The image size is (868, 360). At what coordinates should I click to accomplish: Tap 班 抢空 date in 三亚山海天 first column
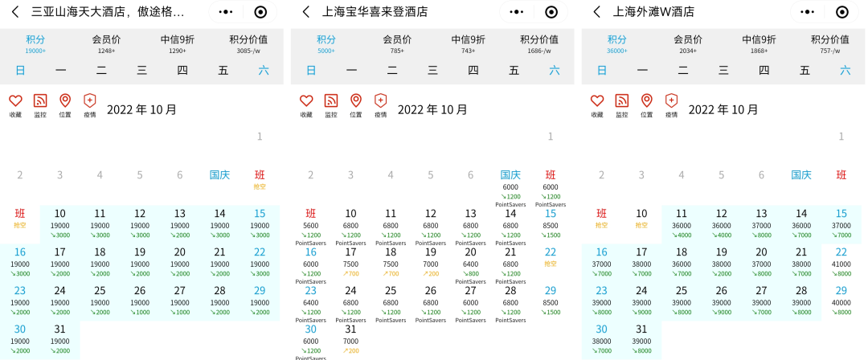(x=20, y=219)
